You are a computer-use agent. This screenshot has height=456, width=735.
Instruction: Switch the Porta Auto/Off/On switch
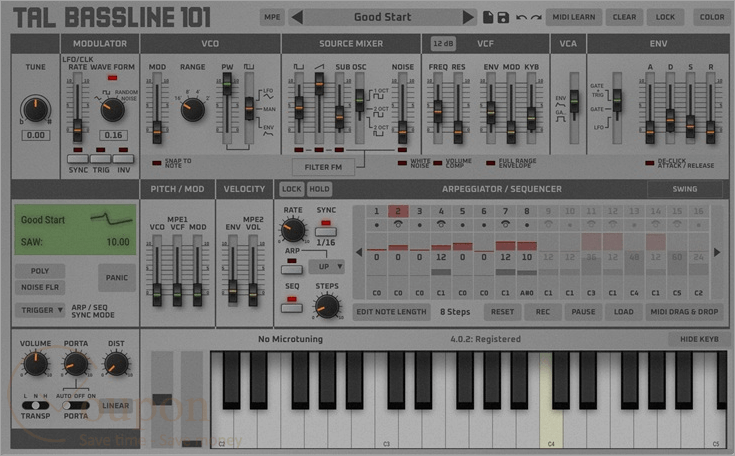pos(75,405)
